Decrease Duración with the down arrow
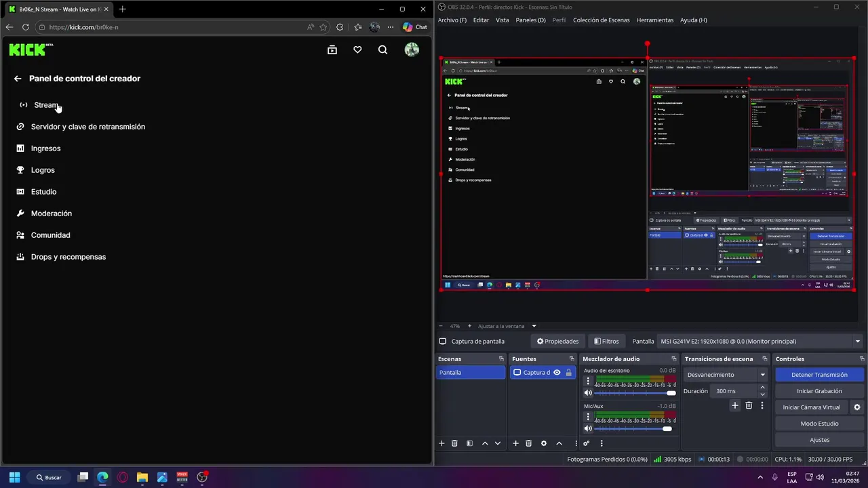This screenshot has width=868, height=488. pos(762,394)
